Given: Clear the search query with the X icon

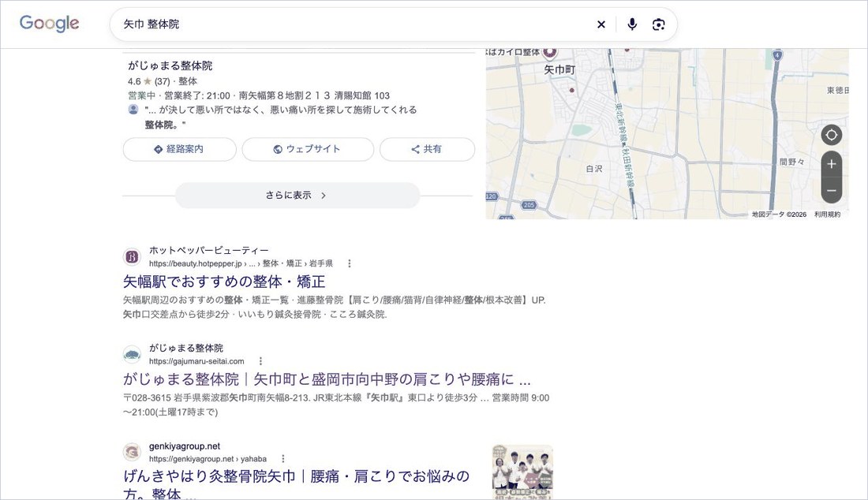Looking at the screenshot, I should click(x=601, y=24).
